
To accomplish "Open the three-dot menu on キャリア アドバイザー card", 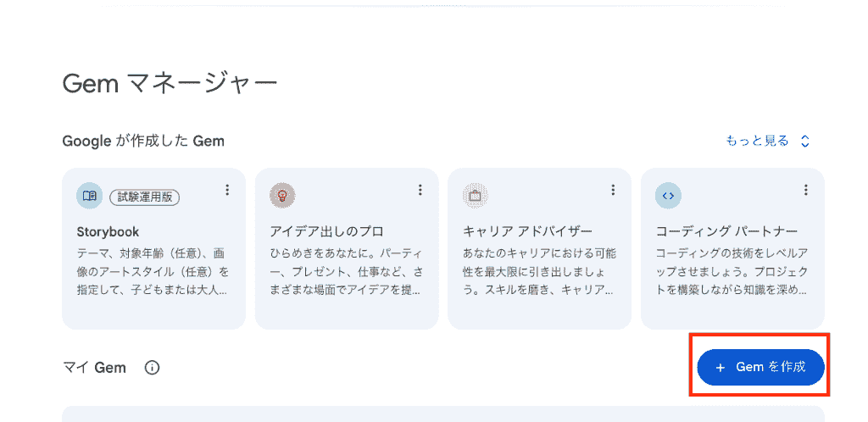I will click(613, 191).
